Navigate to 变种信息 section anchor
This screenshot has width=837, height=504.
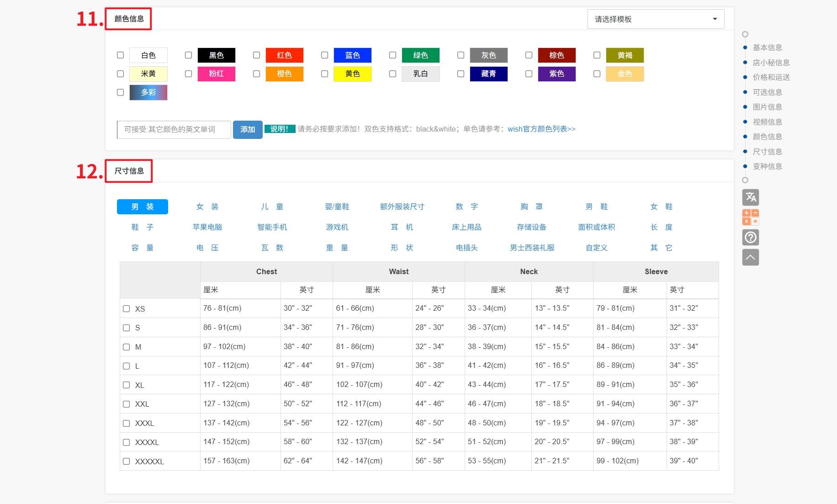(x=767, y=166)
